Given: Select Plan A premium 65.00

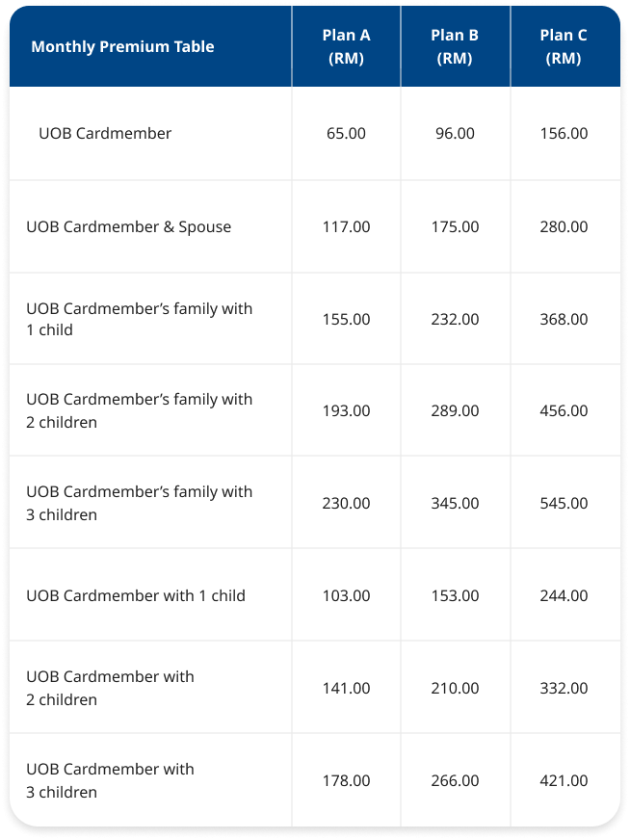Looking at the screenshot, I should point(346,133).
